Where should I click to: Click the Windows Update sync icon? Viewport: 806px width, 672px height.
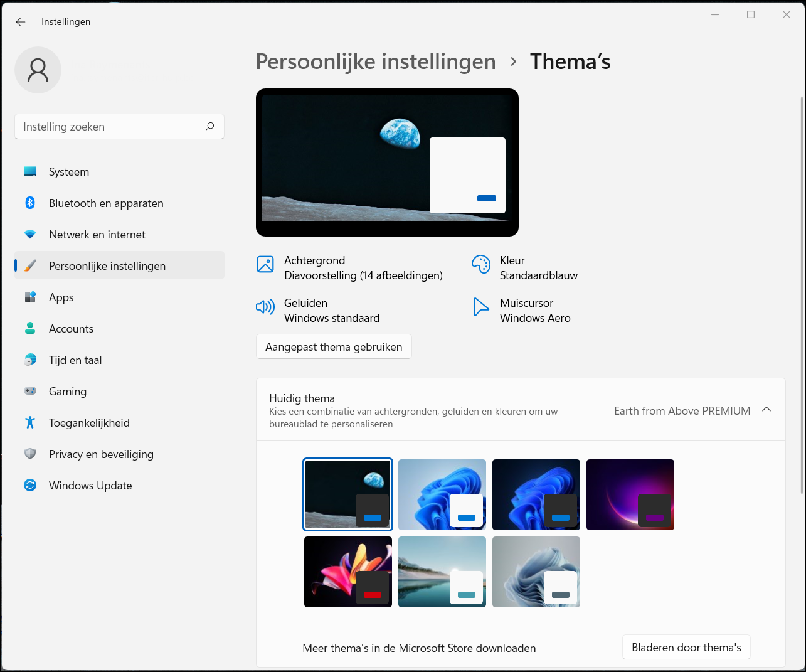coord(30,485)
